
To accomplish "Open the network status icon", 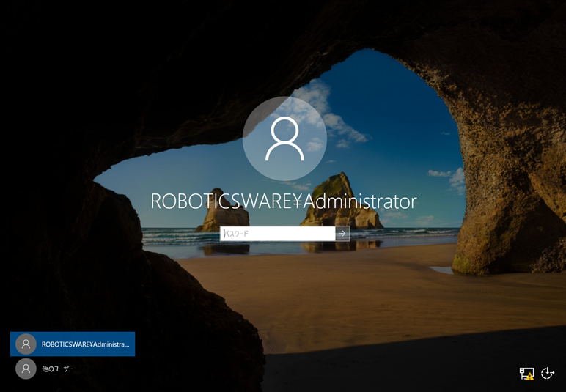I will [x=526, y=373].
